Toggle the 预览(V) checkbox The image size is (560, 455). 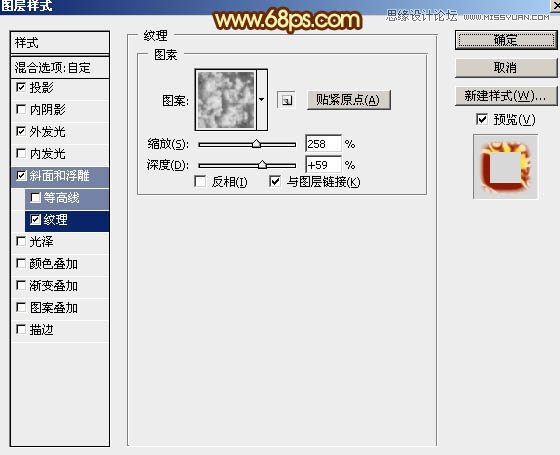pyautogui.click(x=482, y=119)
